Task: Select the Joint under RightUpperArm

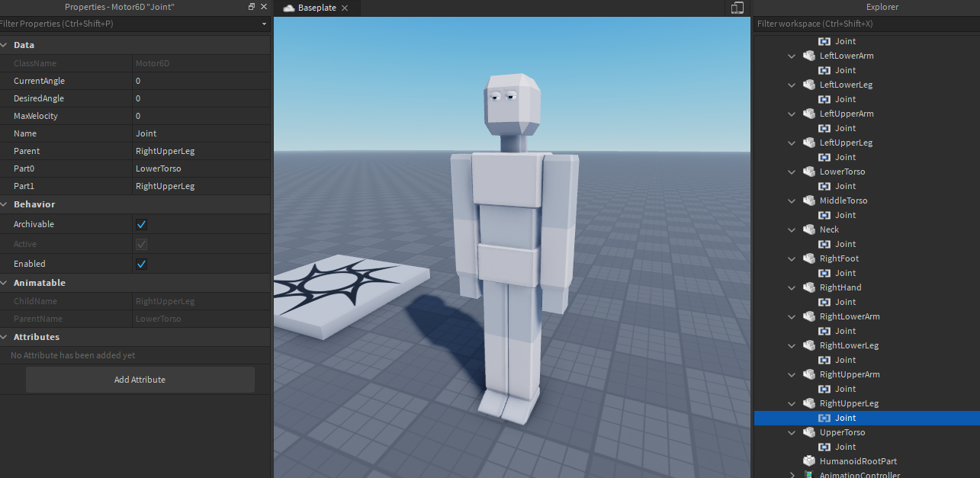Action: click(845, 389)
